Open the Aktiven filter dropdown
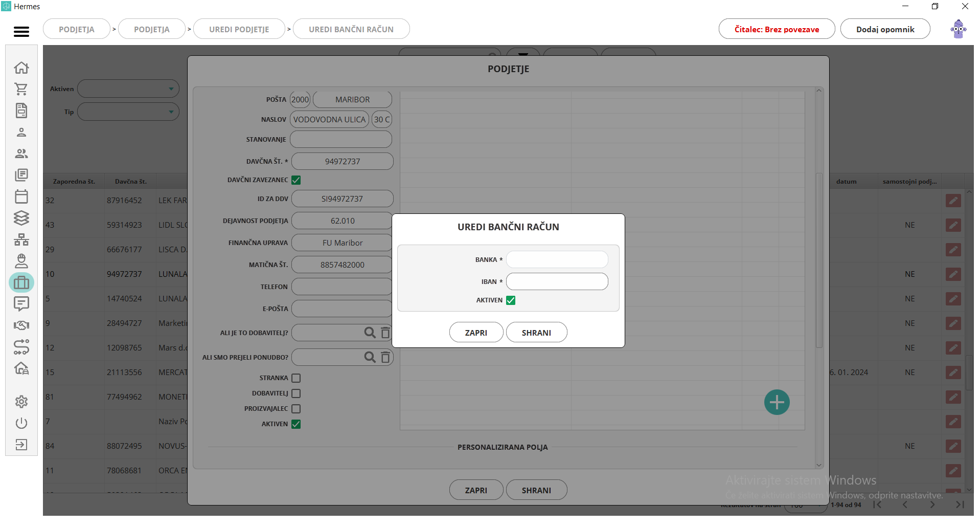This screenshot has width=980, height=526. click(x=128, y=89)
